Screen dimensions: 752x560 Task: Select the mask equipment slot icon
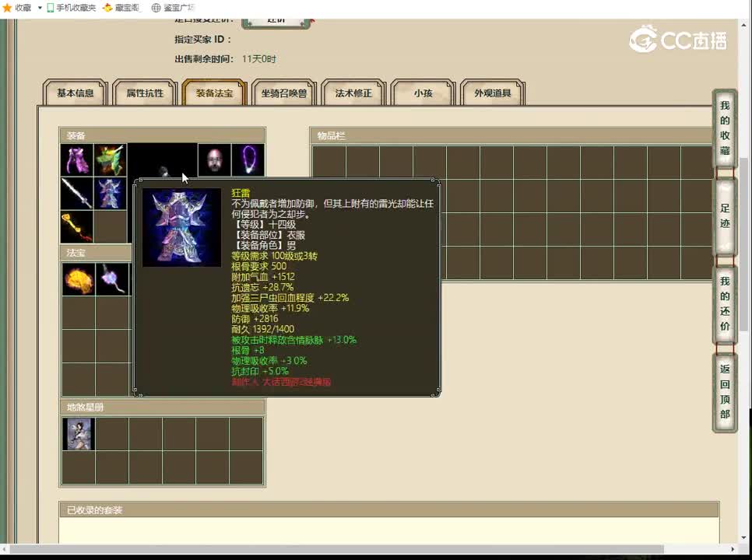pyautogui.click(x=213, y=159)
